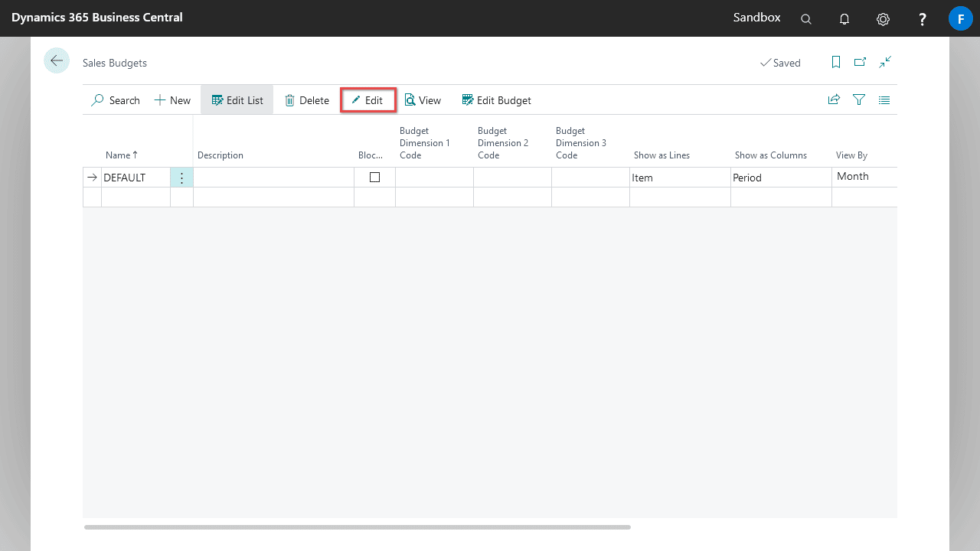Select the Edit List action
Viewport: 980px width, 551px height.
click(x=237, y=100)
